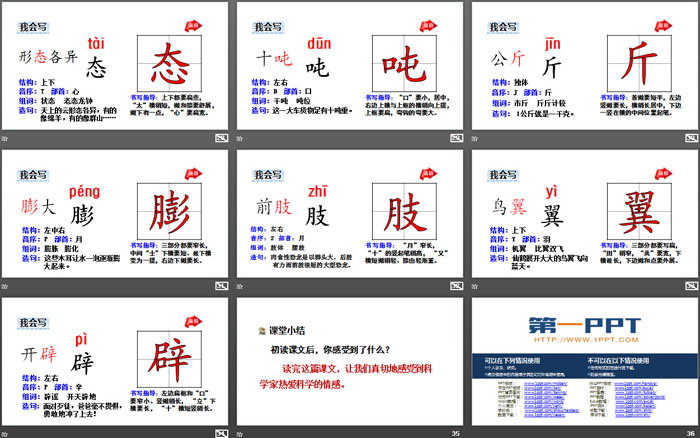Click red read-aloud badge on 态 slide

(193, 26)
